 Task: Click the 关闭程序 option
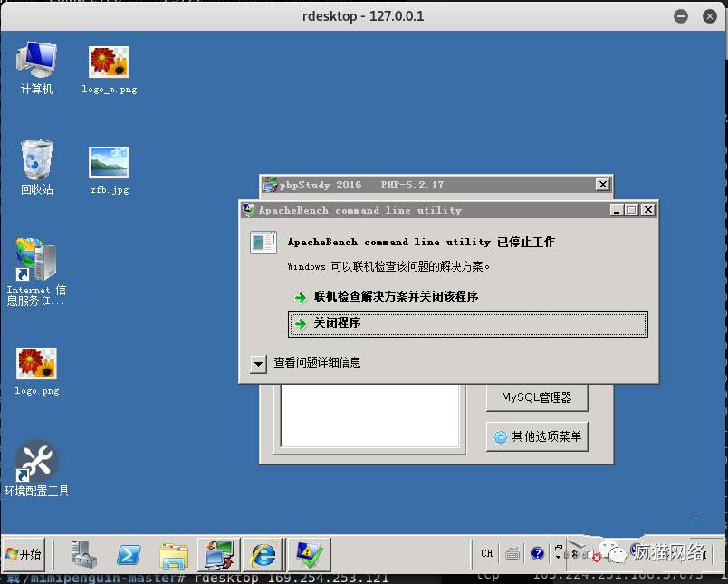467,323
